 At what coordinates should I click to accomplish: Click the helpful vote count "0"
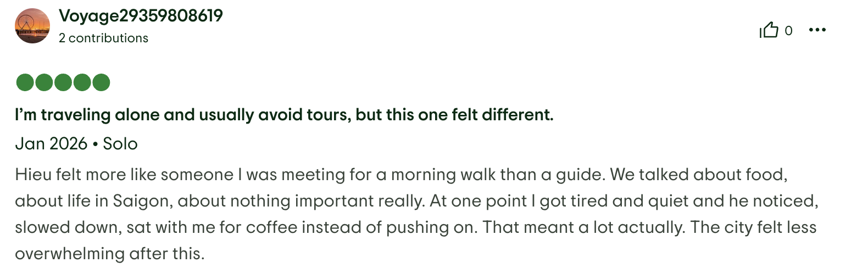coord(788,31)
